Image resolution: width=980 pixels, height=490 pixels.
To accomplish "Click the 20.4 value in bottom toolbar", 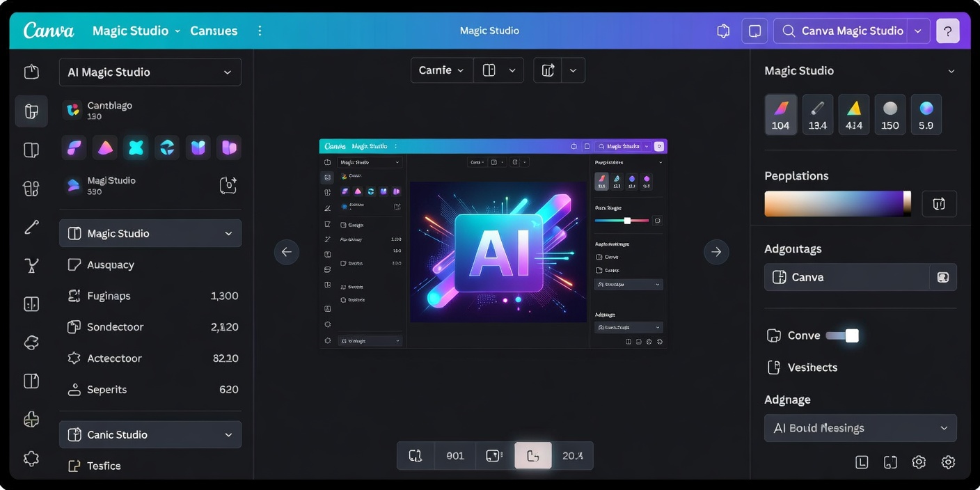I will pos(573,456).
